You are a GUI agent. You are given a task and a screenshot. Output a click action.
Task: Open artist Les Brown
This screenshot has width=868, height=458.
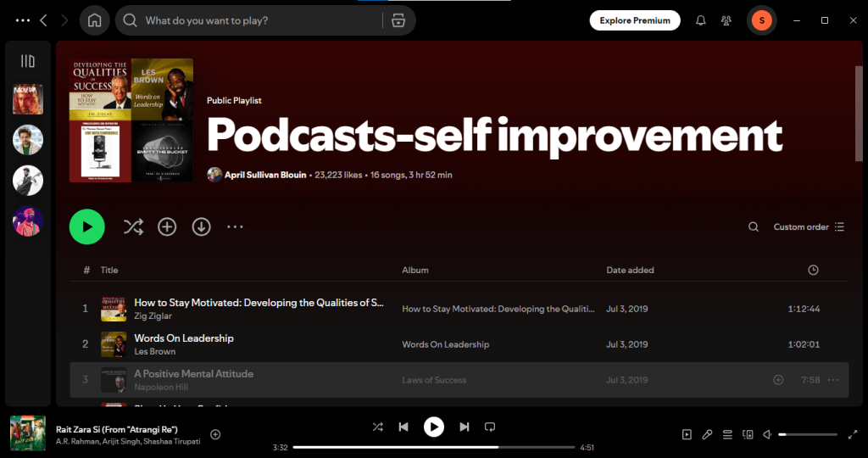click(x=155, y=352)
